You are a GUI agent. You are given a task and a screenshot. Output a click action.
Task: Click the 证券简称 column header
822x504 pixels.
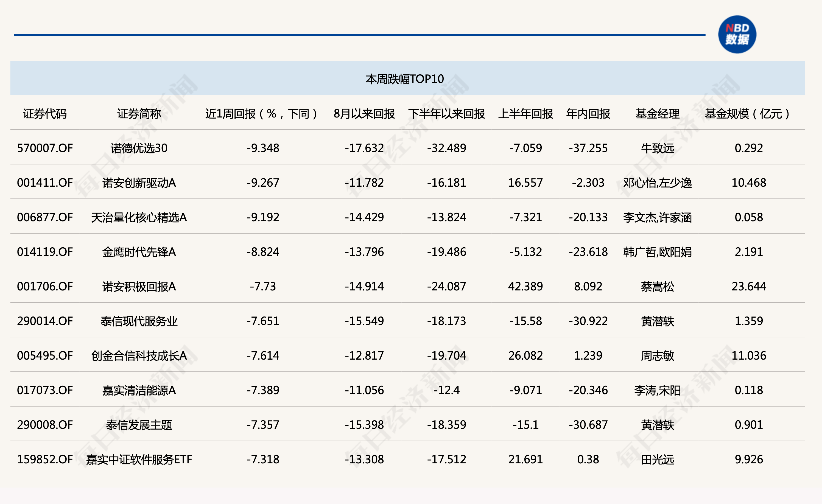(139, 114)
